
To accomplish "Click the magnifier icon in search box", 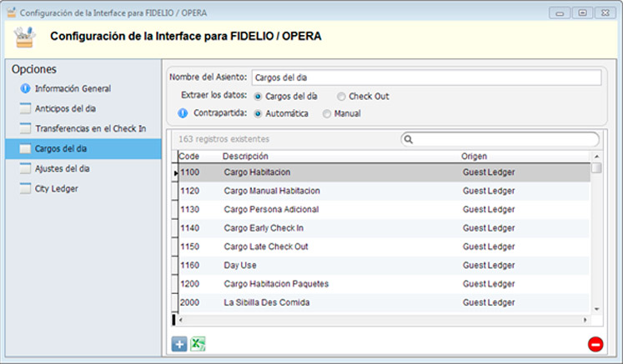I will [409, 140].
